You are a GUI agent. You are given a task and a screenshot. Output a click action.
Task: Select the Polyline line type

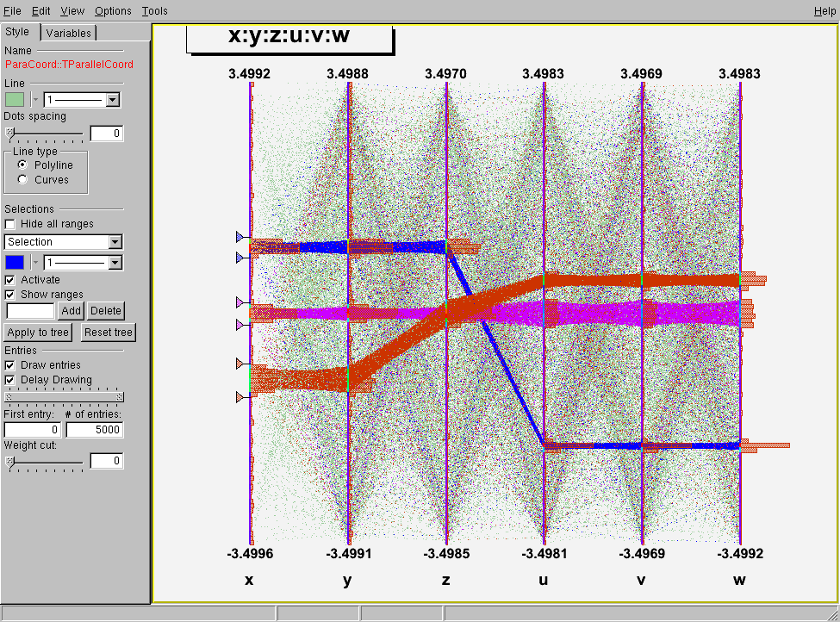tap(22, 165)
